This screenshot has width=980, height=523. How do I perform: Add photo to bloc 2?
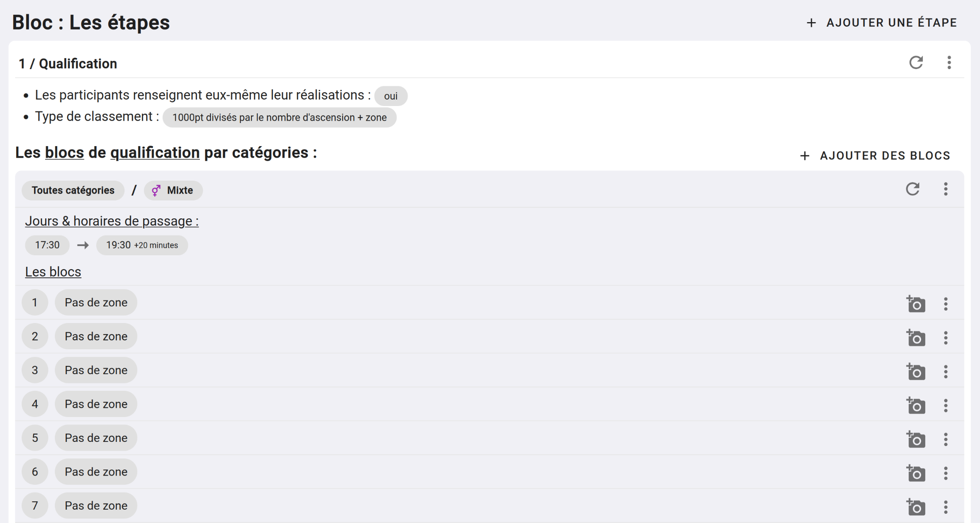pos(916,338)
